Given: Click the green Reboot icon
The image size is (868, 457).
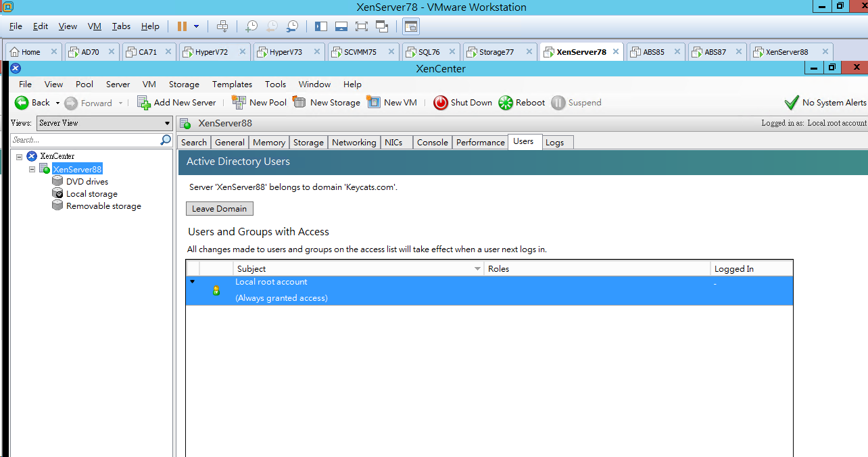Looking at the screenshot, I should 506,103.
